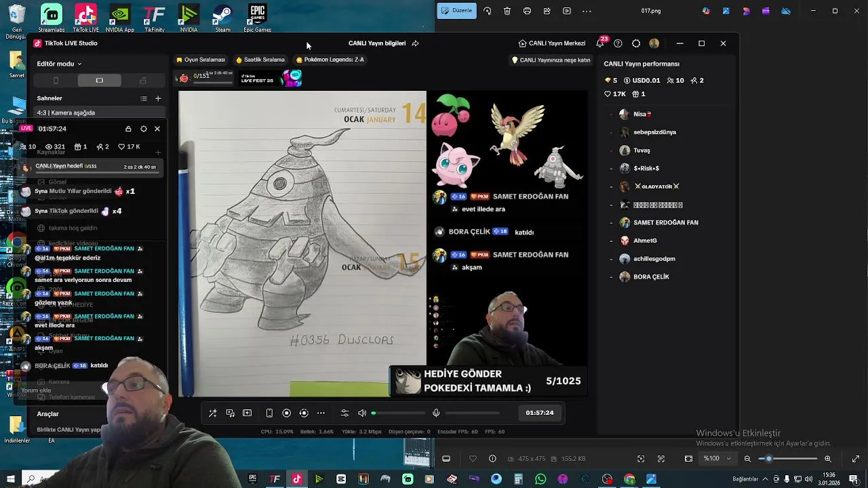Viewport: 868px width, 488px height.
Task: Open the profile avatar menu
Action: (654, 43)
